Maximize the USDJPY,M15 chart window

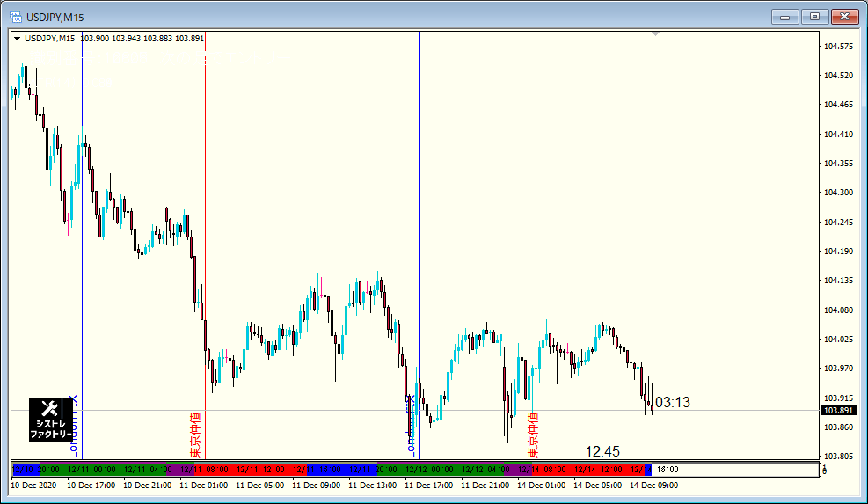point(815,18)
